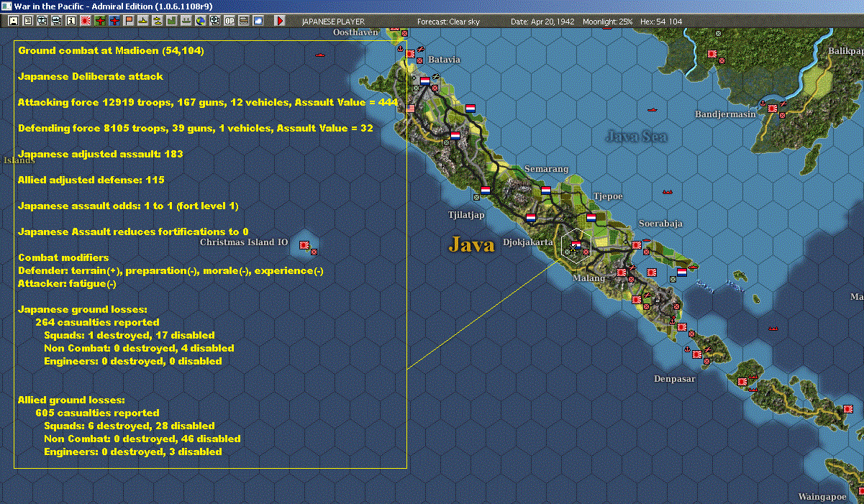Click the 'Attacker: fatigue(-)' line
This screenshot has height=504, width=864.
point(67,283)
